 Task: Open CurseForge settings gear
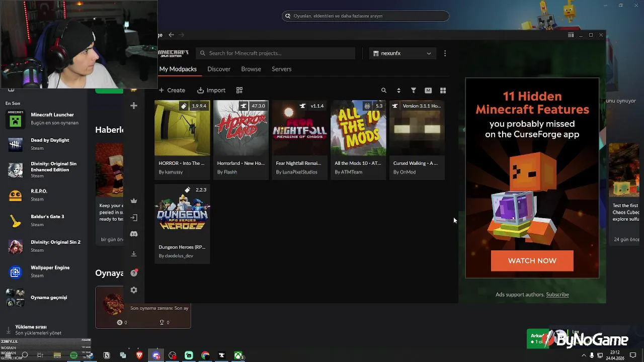click(x=134, y=290)
